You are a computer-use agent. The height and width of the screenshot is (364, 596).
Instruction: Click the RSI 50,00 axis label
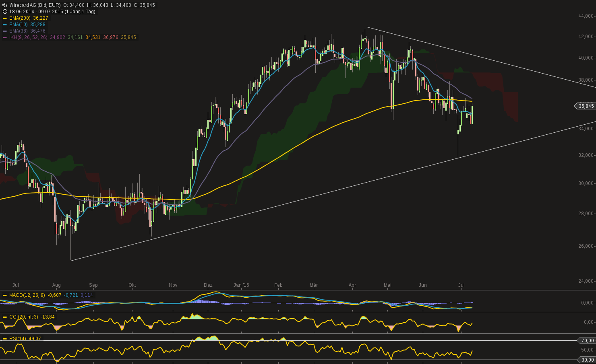[x=588, y=350]
